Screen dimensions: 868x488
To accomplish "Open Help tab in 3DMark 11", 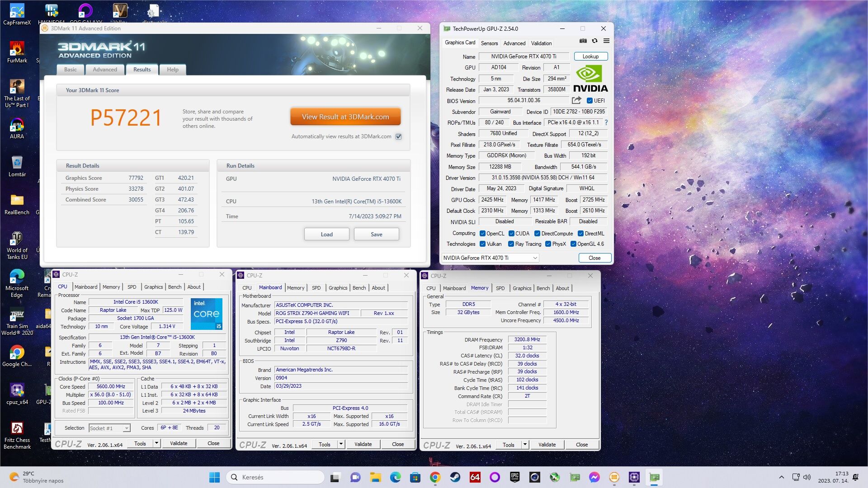I will pyautogui.click(x=173, y=70).
